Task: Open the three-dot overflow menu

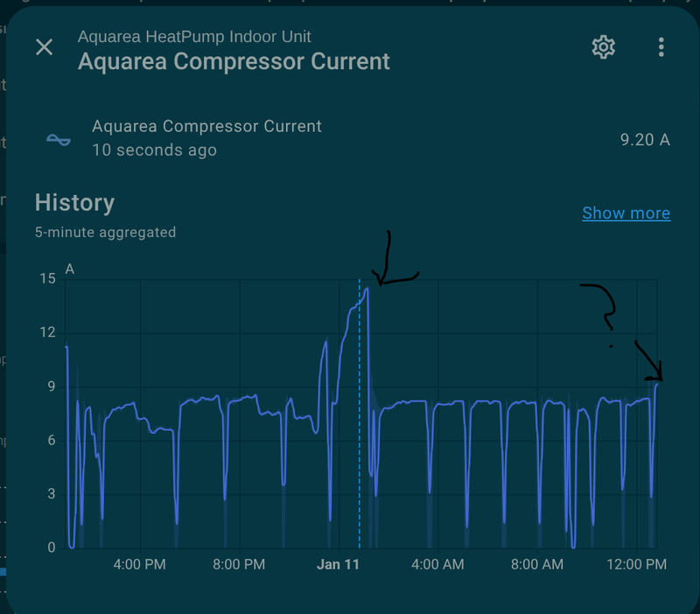Action: click(661, 47)
